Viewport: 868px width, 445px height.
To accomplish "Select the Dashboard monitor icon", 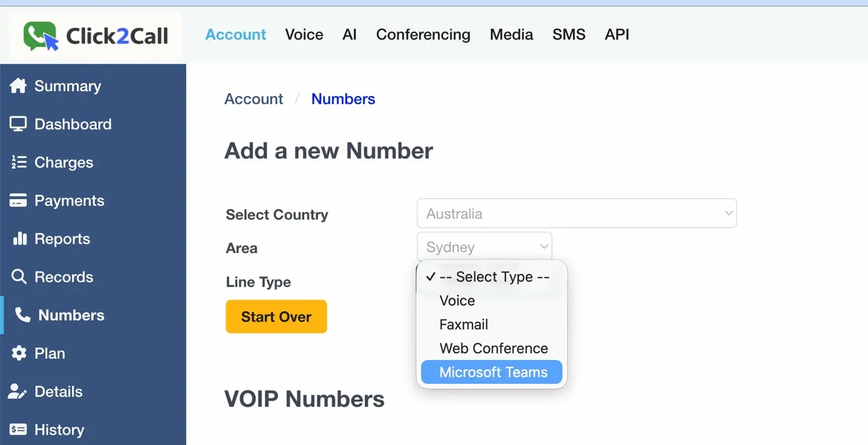I will pos(18,124).
